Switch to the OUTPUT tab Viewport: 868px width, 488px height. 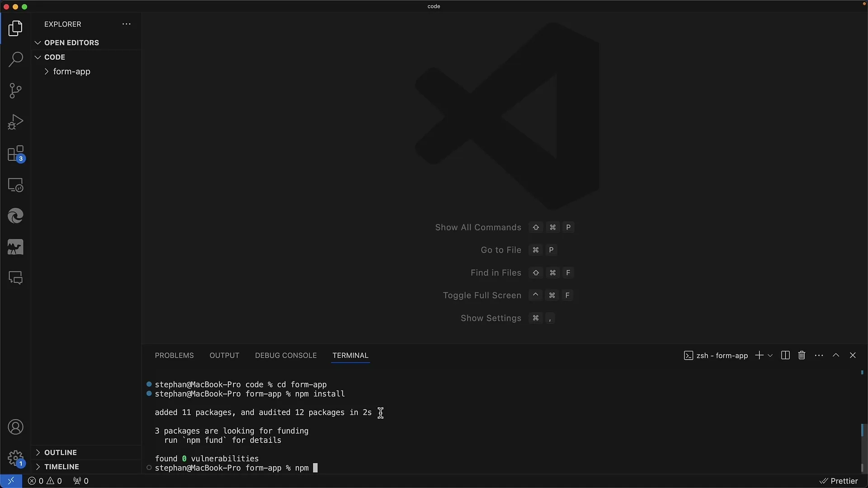(224, 355)
